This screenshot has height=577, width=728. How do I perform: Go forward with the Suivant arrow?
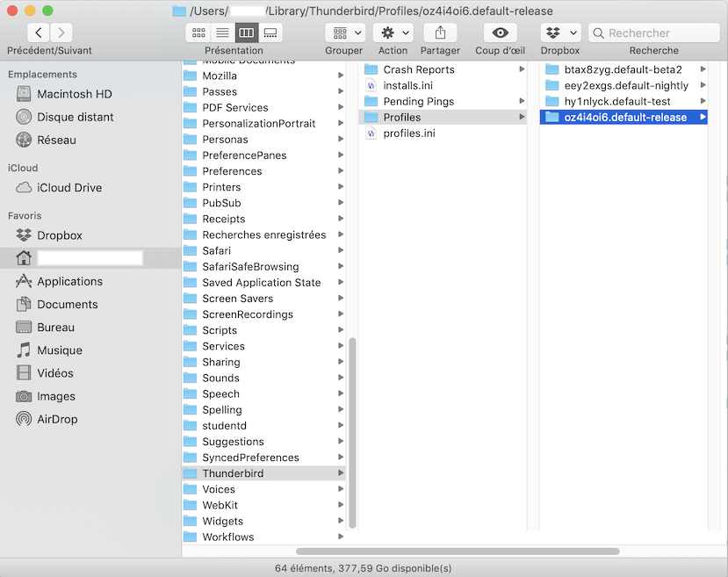tap(61, 32)
